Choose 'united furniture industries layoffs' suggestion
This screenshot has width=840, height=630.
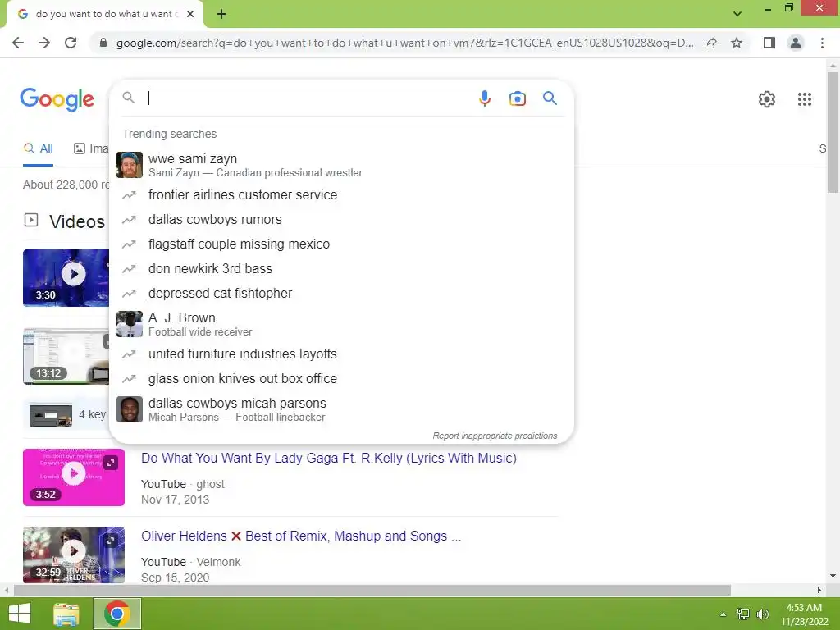coord(341,354)
